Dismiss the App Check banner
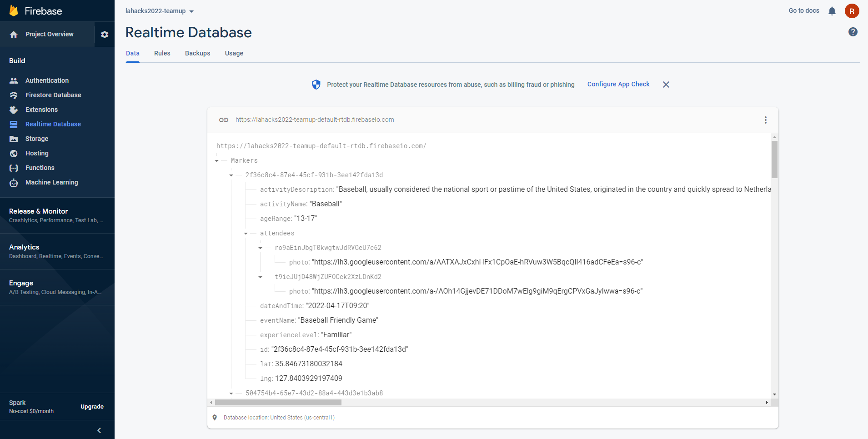This screenshot has width=868, height=439. coord(666,85)
